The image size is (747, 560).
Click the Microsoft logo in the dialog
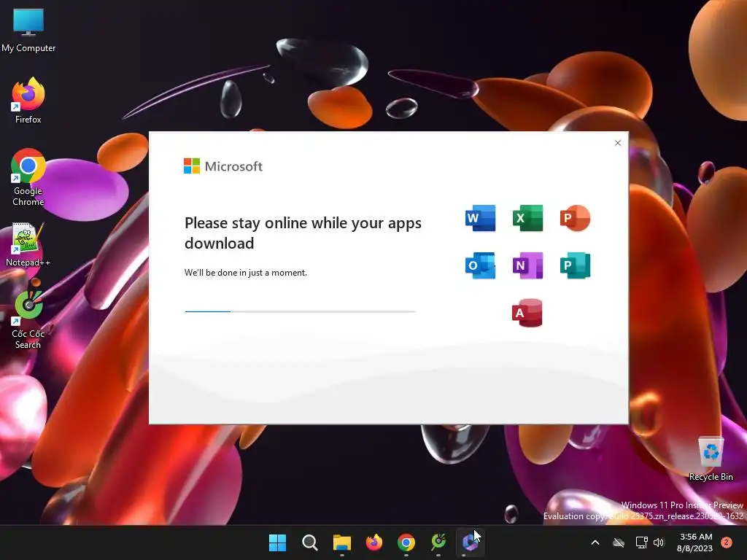point(223,166)
